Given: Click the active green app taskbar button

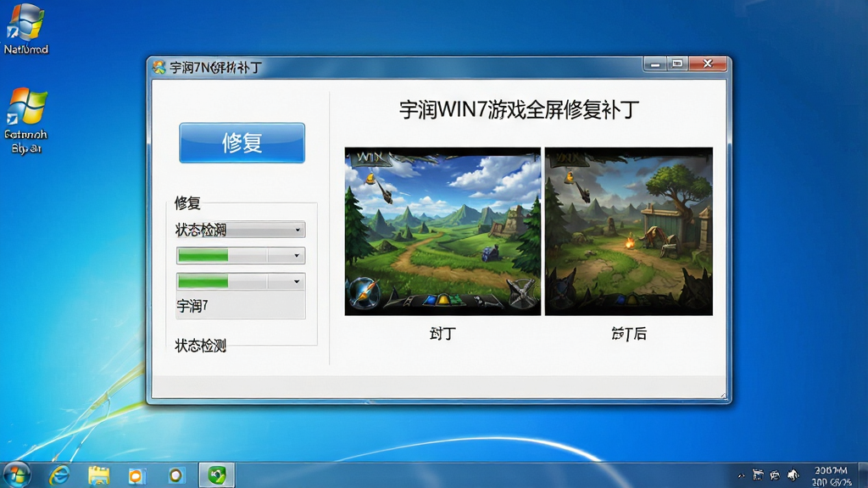Looking at the screenshot, I should click(217, 474).
